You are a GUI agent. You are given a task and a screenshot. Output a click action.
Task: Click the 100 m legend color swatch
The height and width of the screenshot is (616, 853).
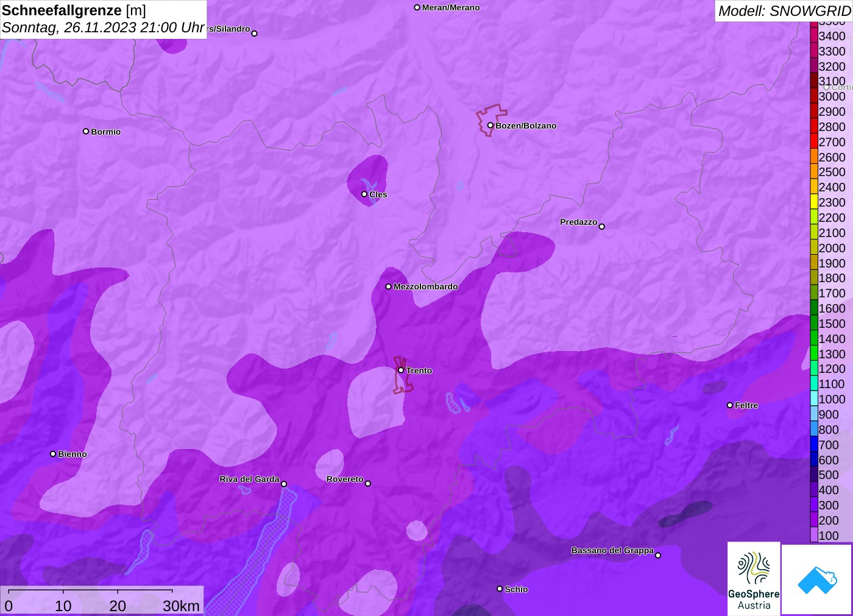(814, 535)
